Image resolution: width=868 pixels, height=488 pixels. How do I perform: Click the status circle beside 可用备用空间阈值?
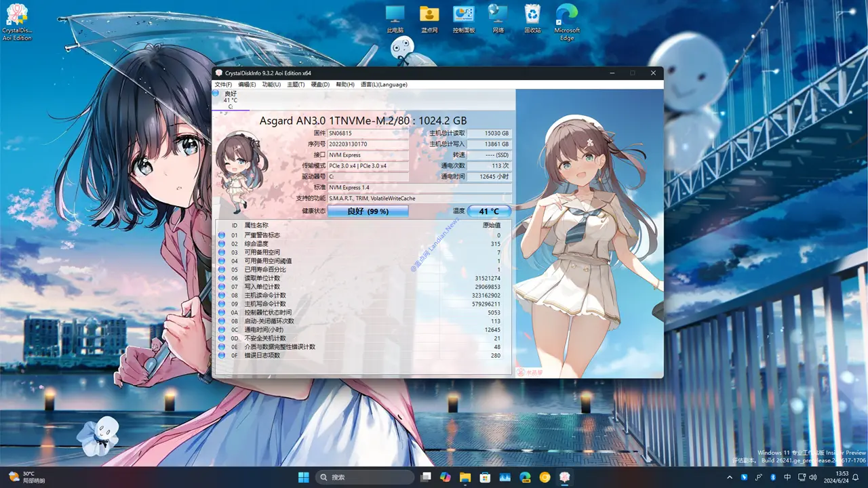[221, 261]
